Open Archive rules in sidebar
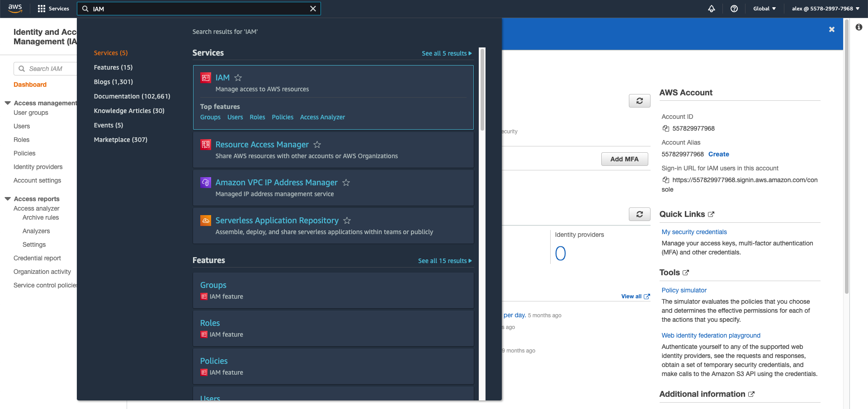The height and width of the screenshot is (409, 868). point(41,217)
